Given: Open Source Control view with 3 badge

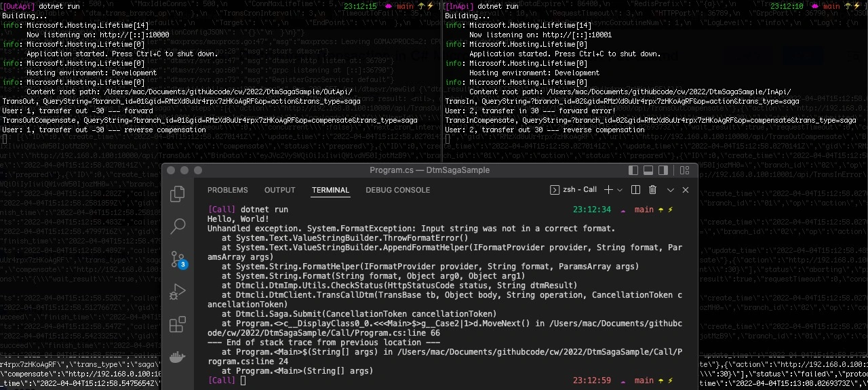Looking at the screenshot, I should pos(178,259).
